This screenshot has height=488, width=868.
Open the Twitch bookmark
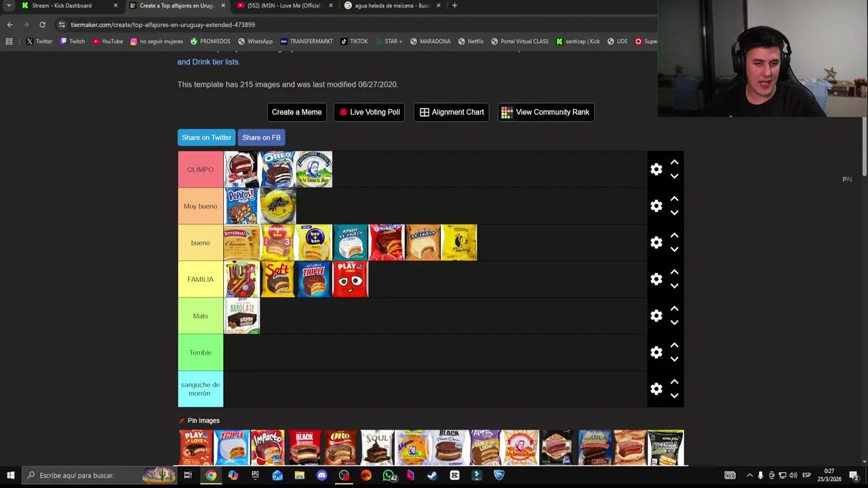[x=73, y=41]
